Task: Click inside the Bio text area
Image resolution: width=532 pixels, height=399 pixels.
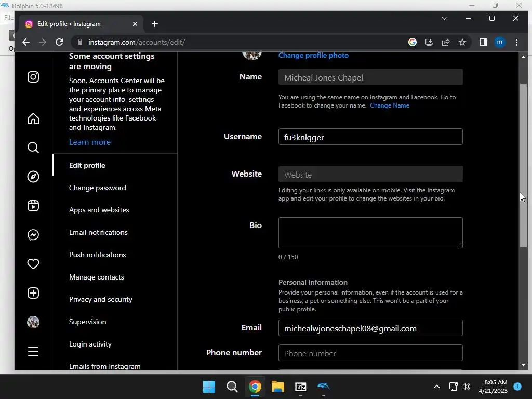Action: pos(370,233)
